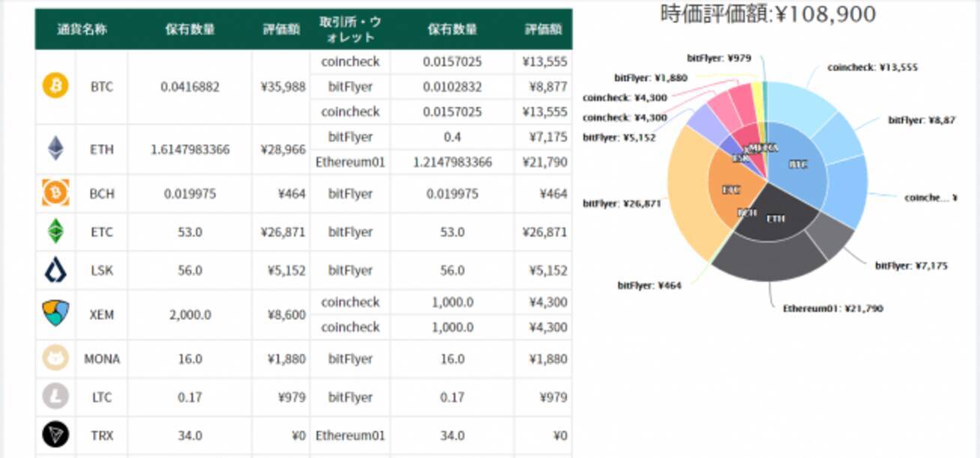This screenshot has height=458, width=980.
Task: Select the Bitcoin Cash (BCH) icon
Action: pos(54,193)
